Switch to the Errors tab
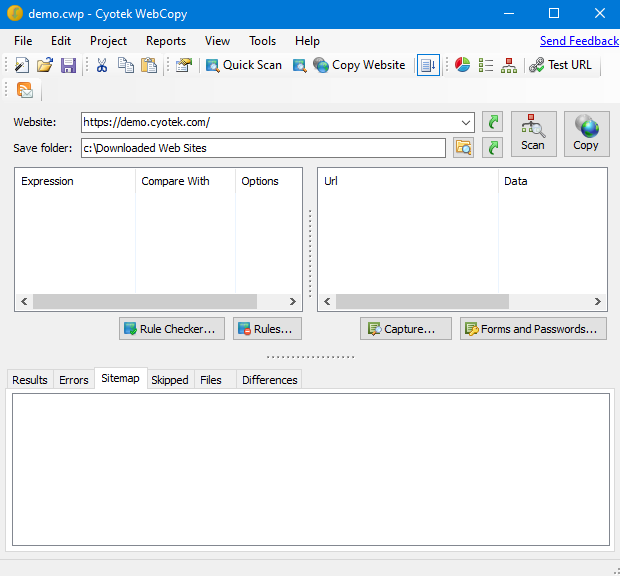The image size is (620, 576). 74,380
